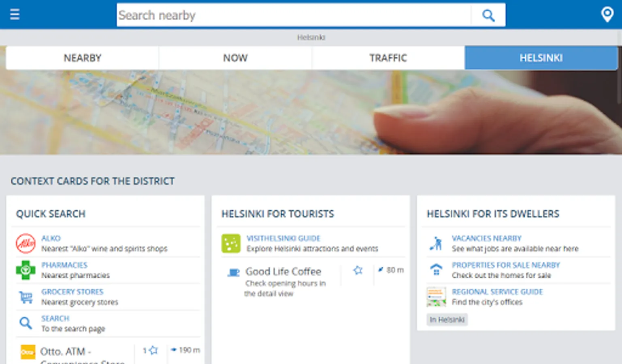Tap the location pin icon

tap(607, 15)
